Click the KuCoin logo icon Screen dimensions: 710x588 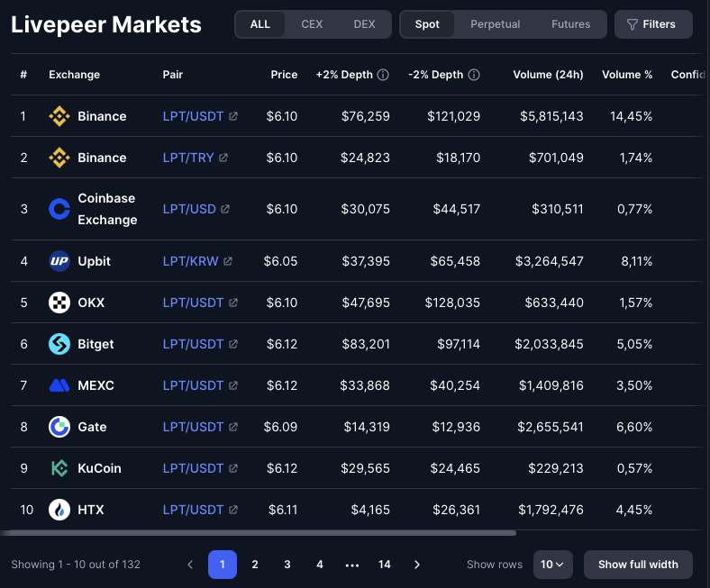[x=59, y=468]
